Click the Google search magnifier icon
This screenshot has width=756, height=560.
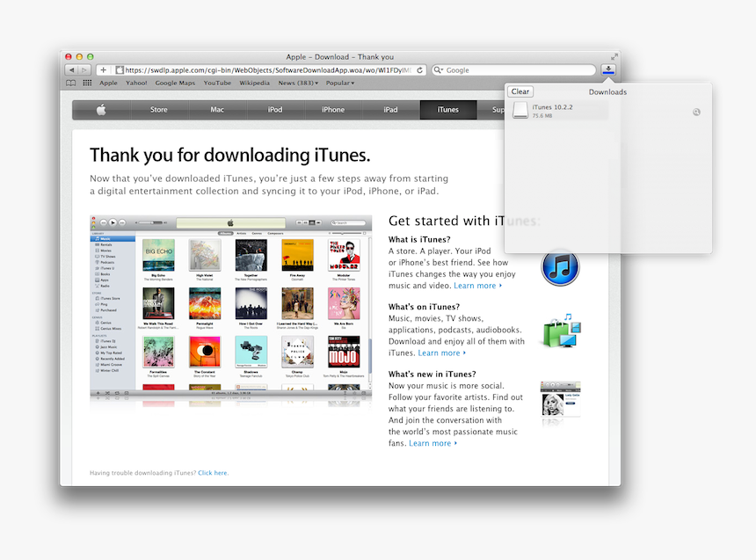tap(438, 70)
